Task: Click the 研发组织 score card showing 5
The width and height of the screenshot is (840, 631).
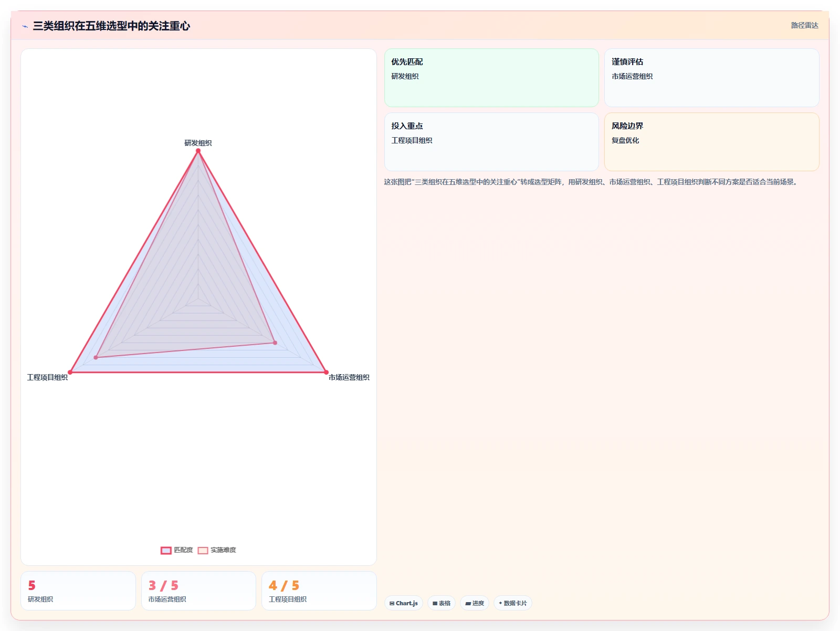Action: 78,591
